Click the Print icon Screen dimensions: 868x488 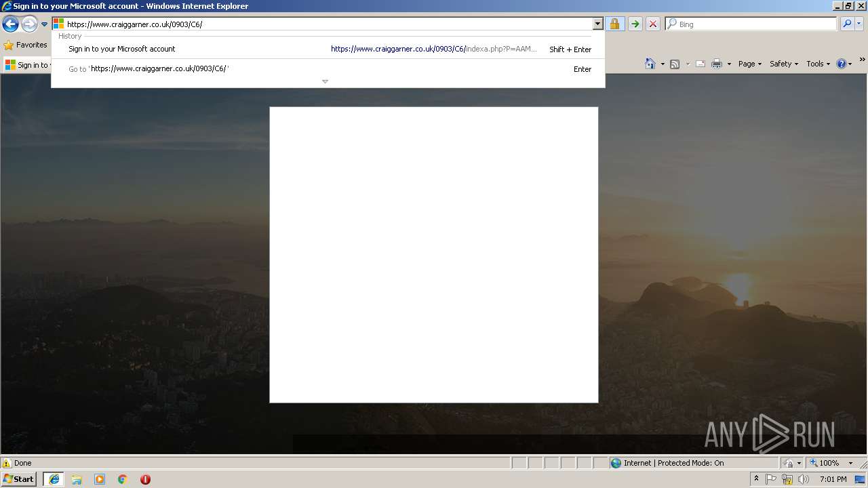coord(716,64)
